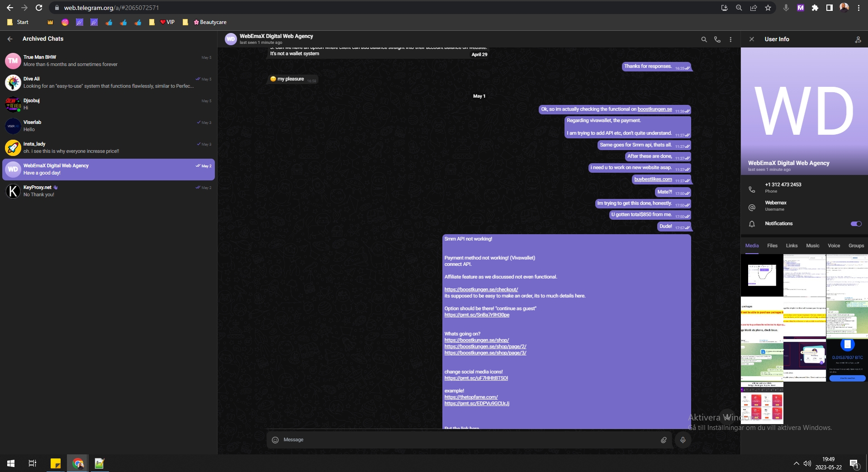Image resolution: width=868 pixels, height=472 pixels.
Task: Open Djsobuj chat
Action: 109,104
